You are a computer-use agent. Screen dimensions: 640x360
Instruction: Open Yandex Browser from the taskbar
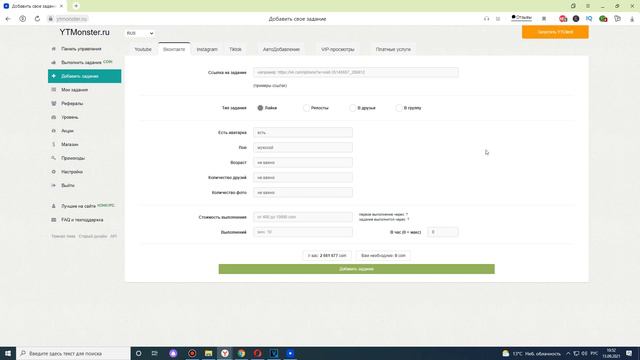pos(225,353)
